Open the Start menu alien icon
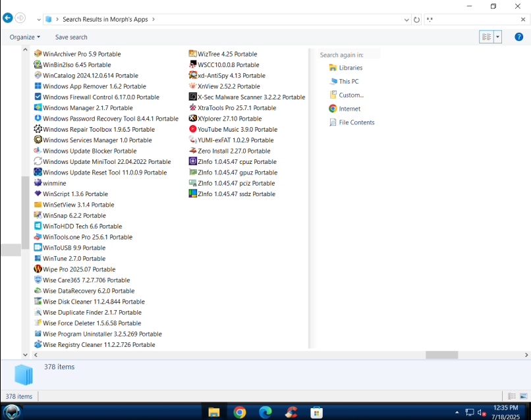531x420 pixels. pos(11,412)
